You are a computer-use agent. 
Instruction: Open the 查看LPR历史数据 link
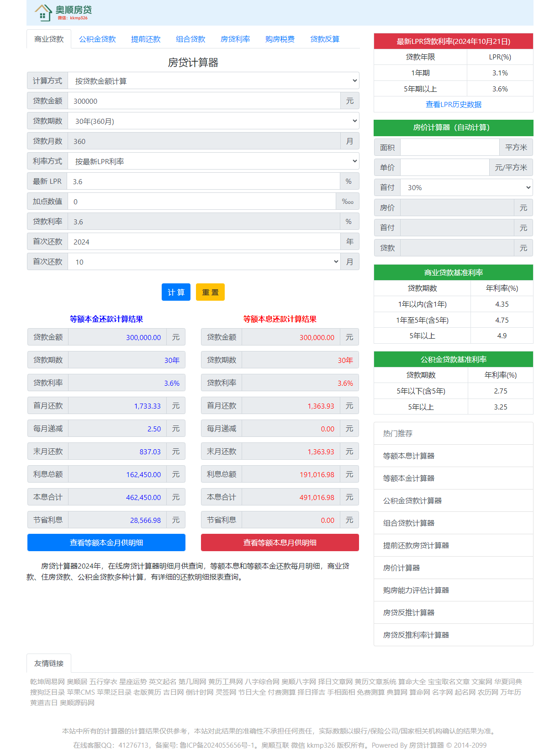pos(453,105)
